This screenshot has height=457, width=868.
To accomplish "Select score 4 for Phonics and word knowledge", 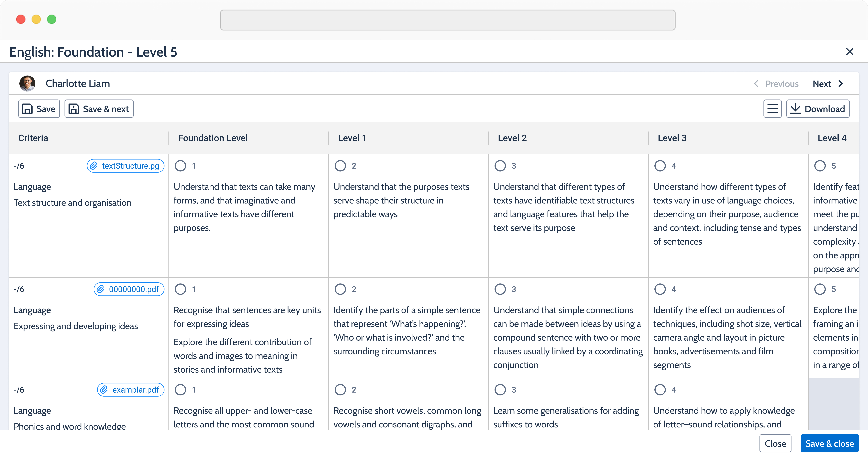I will click(660, 390).
